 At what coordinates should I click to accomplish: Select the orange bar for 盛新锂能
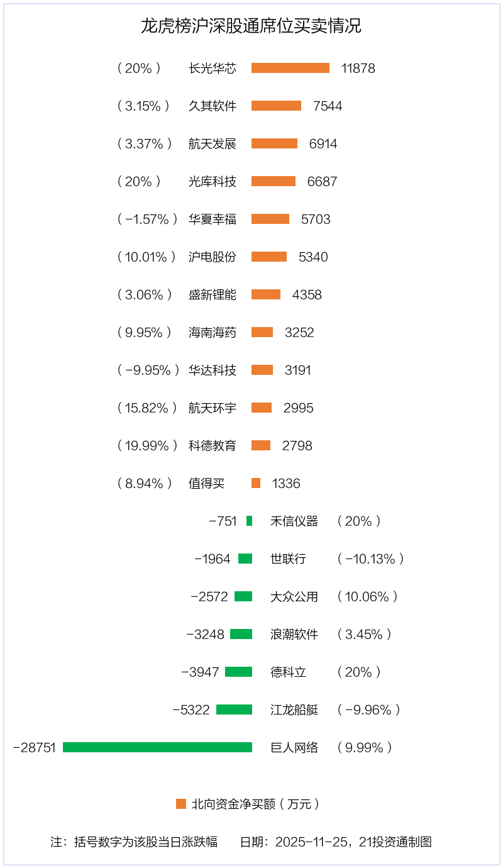tap(266, 294)
